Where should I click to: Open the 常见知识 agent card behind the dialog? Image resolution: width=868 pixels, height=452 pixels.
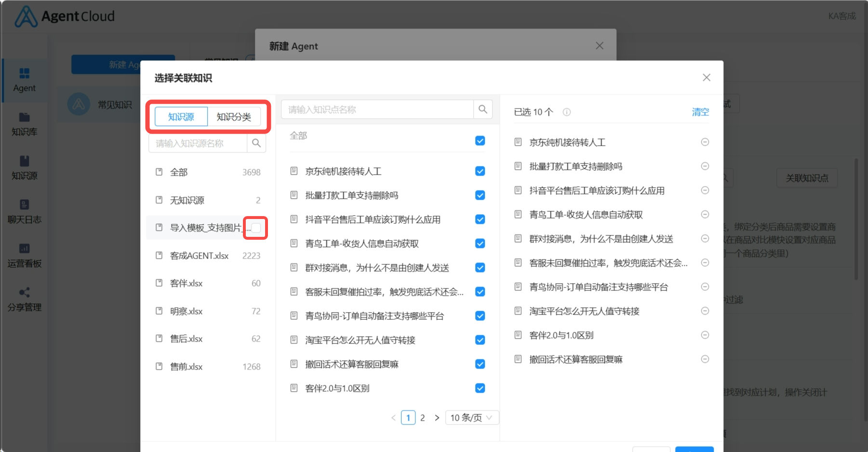point(99,105)
